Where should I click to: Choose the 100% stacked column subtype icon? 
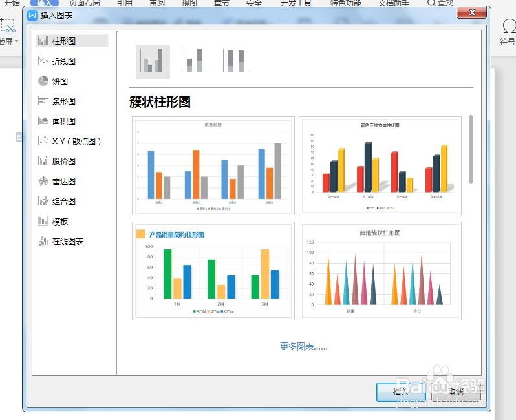pyautogui.click(x=236, y=61)
